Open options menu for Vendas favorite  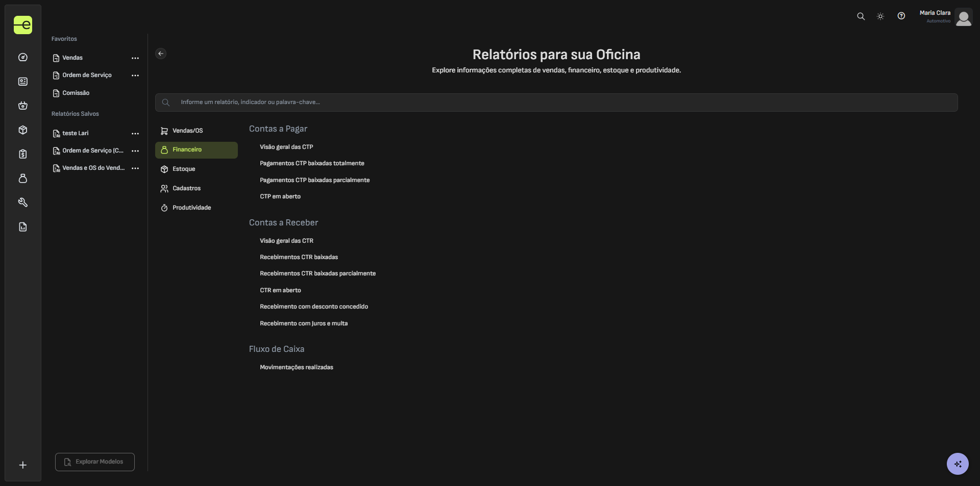point(135,58)
